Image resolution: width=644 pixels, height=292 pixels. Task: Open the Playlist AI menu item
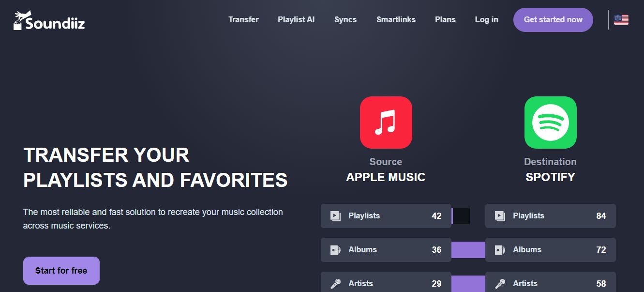point(296,20)
